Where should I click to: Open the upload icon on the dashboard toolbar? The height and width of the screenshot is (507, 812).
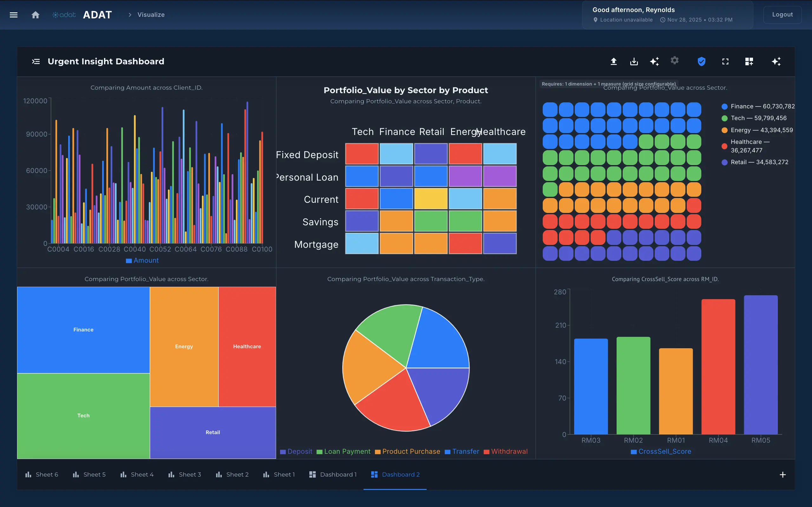(x=614, y=61)
